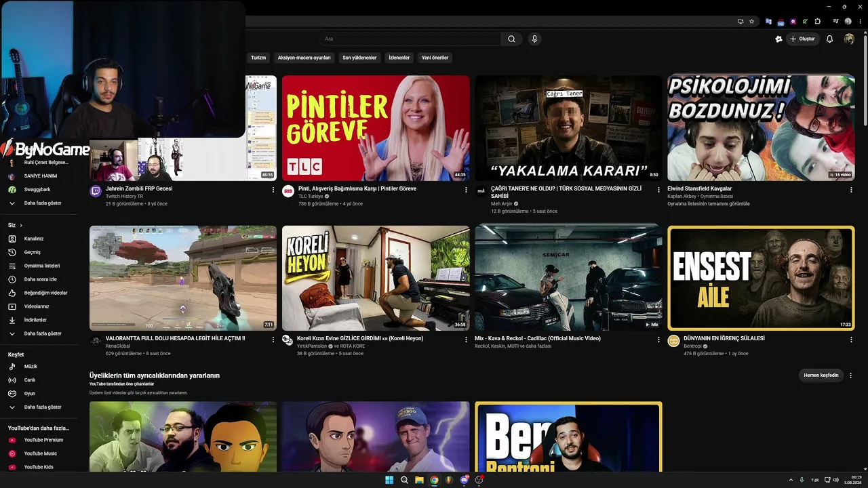Open options for the membership shelf section
This screenshot has width=868, height=488.
(850, 375)
